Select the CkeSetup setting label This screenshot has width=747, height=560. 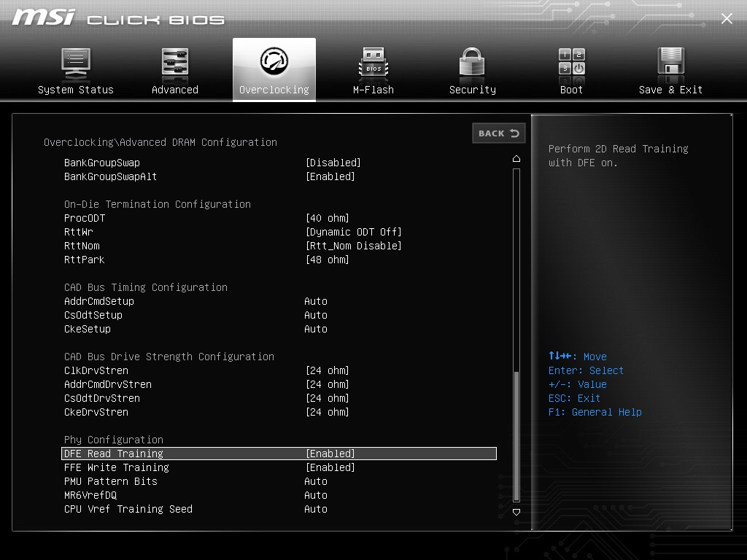pyautogui.click(x=88, y=329)
